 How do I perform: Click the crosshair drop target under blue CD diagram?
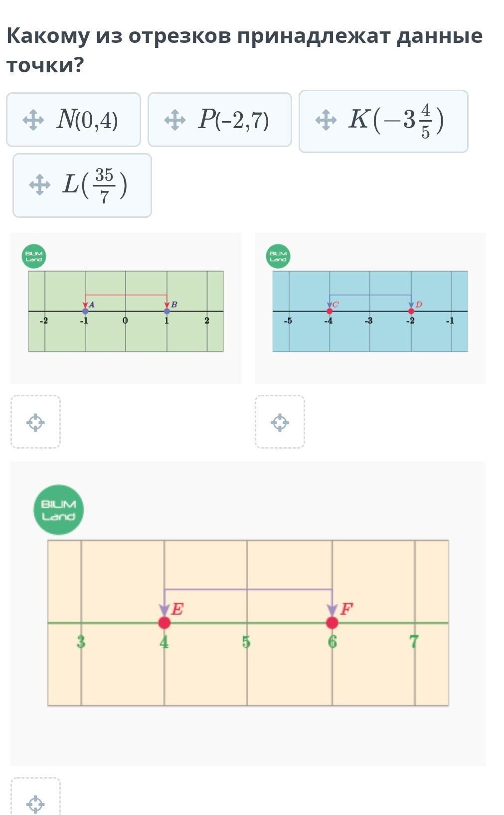pyautogui.click(x=280, y=422)
